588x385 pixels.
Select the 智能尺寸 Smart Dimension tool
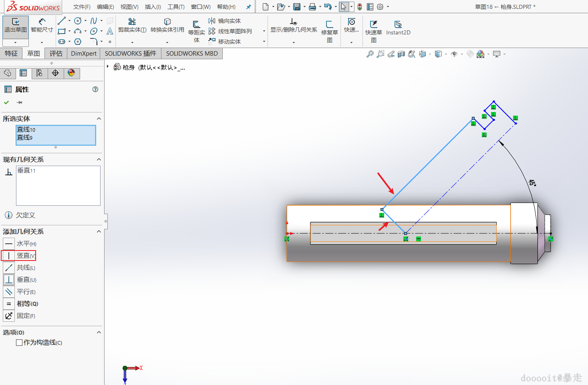(x=42, y=22)
